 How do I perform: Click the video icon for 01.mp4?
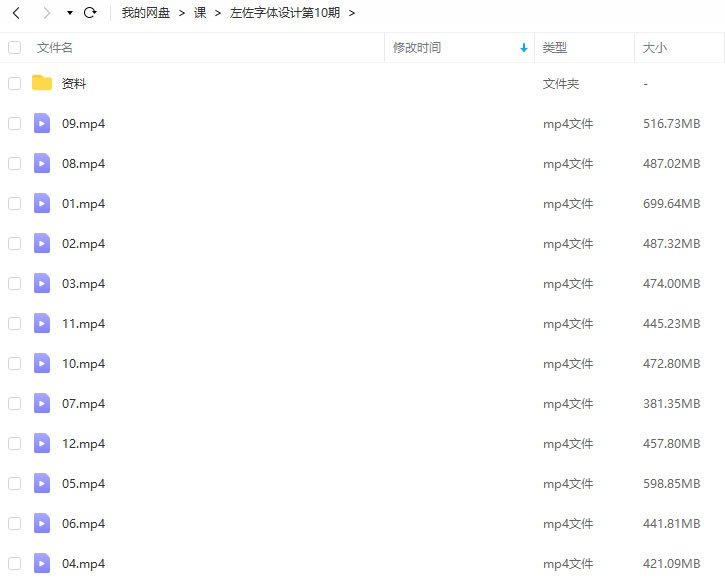[x=41, y=203]
